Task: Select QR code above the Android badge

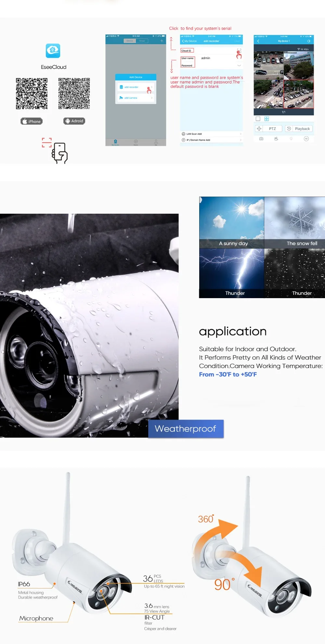Action: pyautogui.click(x=74, y=94)
